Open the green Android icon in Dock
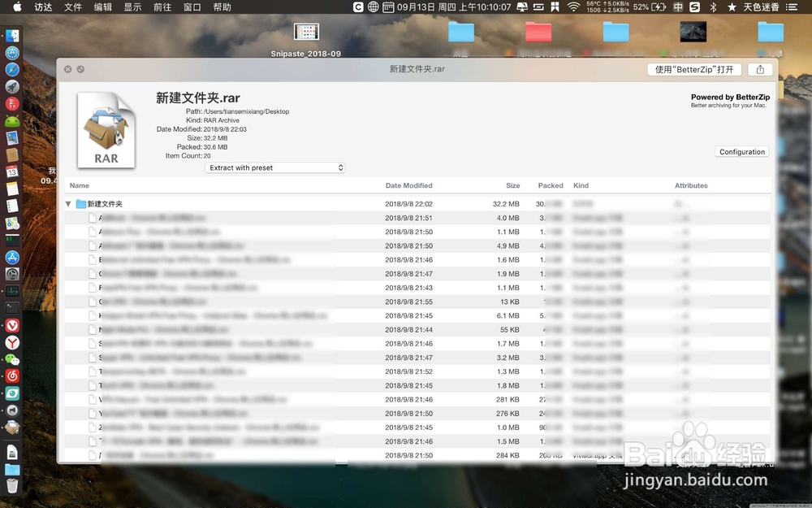 click(12, 121)
